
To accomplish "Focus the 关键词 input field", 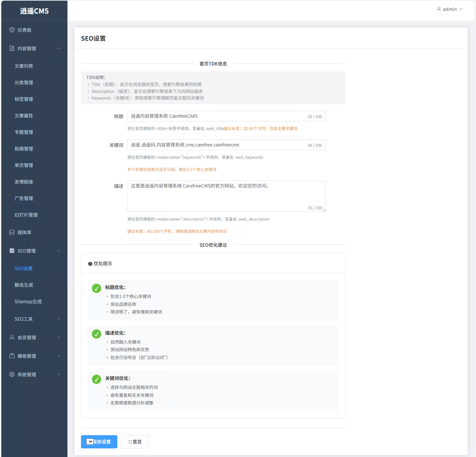I will pyautogui.click(x=226, y=145).
